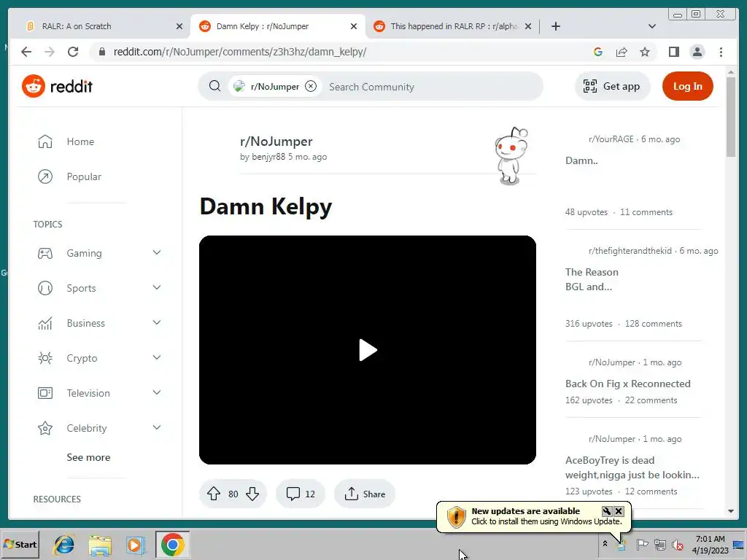Image resolution: width=747 pixels, height=560 pixels.
Task: Click the browser forward arrow
Action: click(50, 52)
